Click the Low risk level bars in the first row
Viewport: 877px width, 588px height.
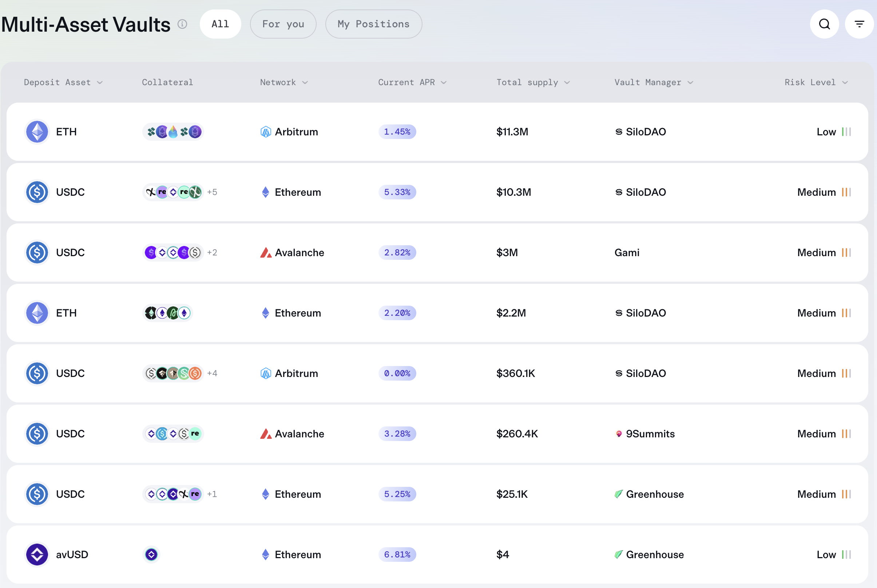click(x=846, y=132)
